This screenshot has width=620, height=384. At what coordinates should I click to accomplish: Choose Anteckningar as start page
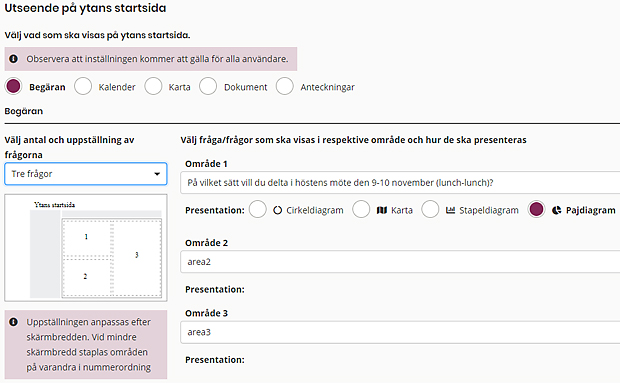coord(285,86)
